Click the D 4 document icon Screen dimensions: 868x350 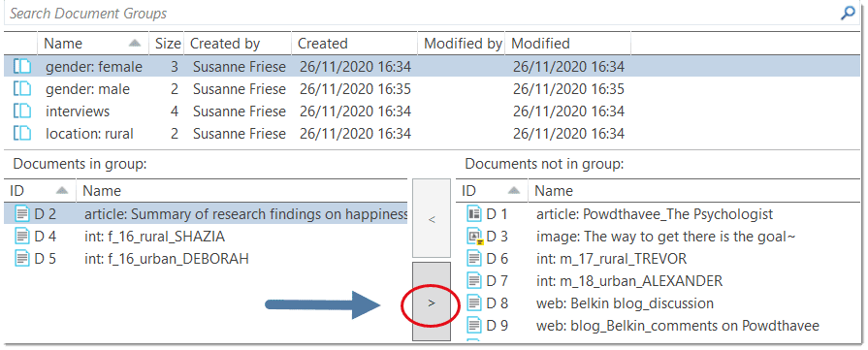[22, 237]
